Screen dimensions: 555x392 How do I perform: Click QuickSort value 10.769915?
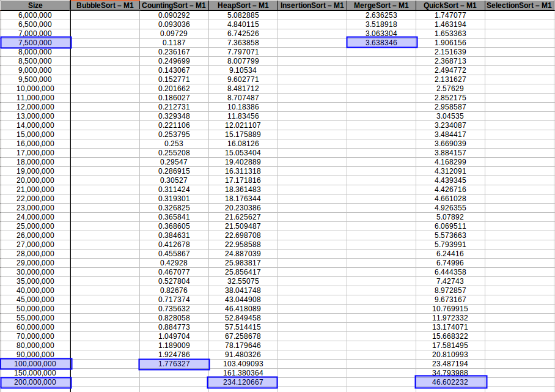tap(450, 309)
